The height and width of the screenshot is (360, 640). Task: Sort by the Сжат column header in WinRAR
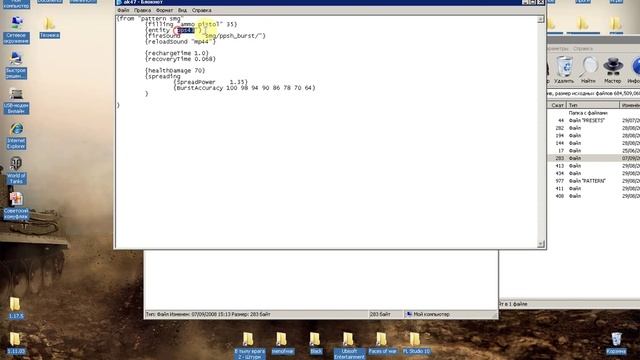pos(557,105)
